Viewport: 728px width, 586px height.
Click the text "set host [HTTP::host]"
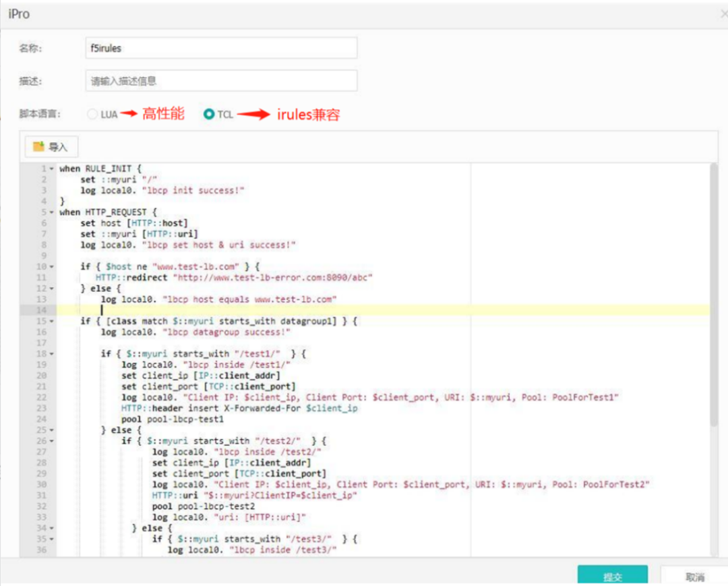[134, 223]
